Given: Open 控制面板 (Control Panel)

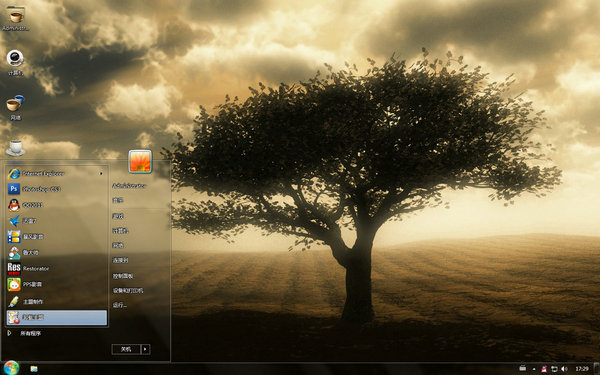Looking at the screenshot, I should [122, 276].
